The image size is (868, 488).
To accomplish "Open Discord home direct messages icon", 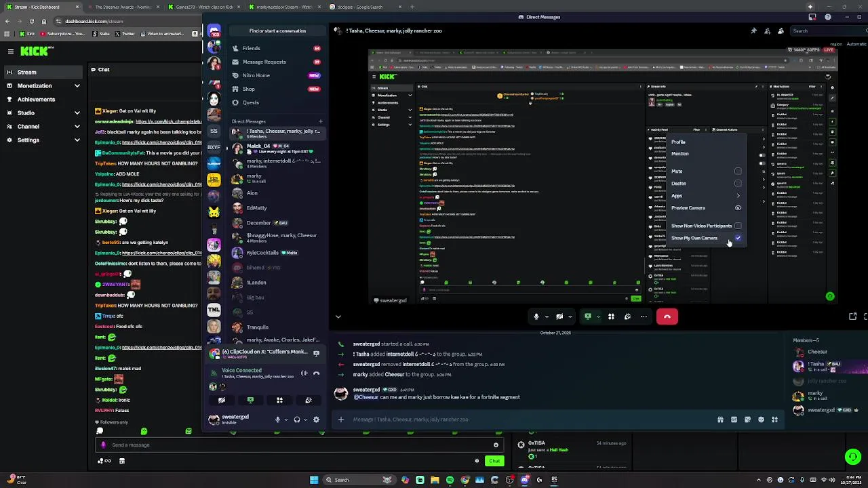I will coord(214,31).
